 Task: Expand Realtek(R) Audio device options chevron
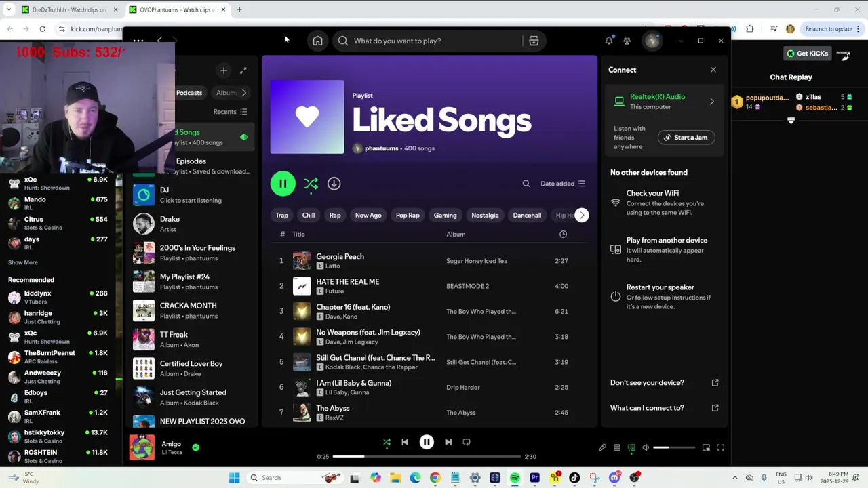coord(711,102)
